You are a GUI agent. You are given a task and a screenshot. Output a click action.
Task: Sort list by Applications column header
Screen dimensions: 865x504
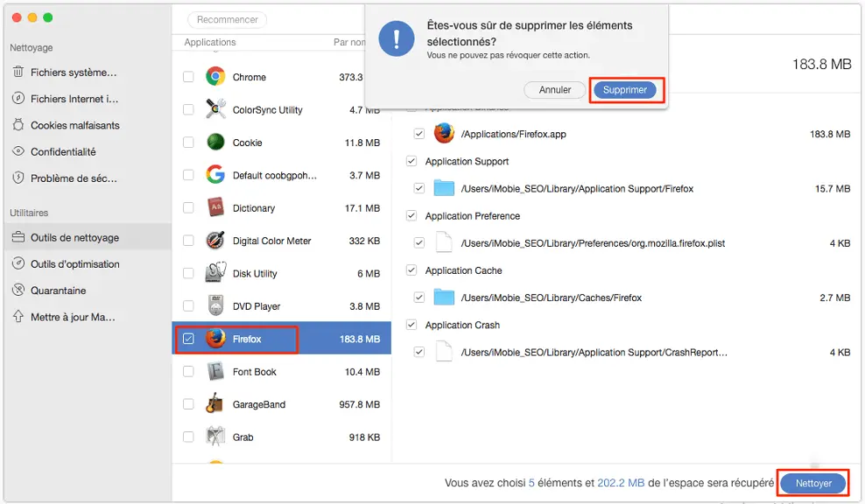pyautogui.click(x=209, y=42)
